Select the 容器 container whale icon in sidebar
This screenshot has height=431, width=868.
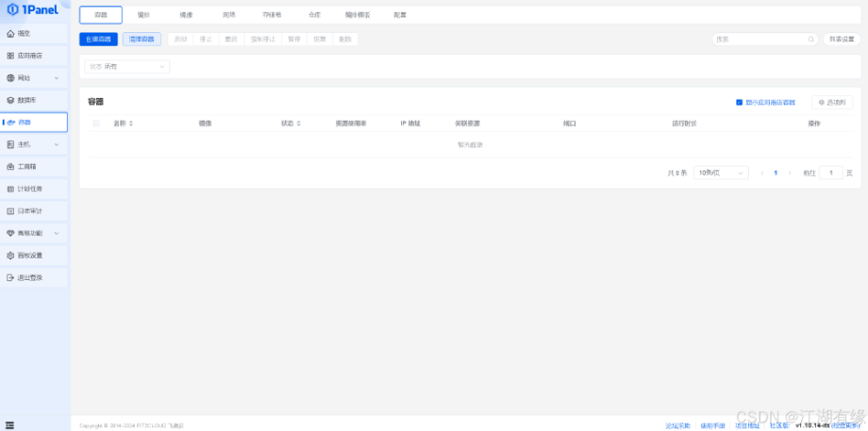(x=10, y=123)
